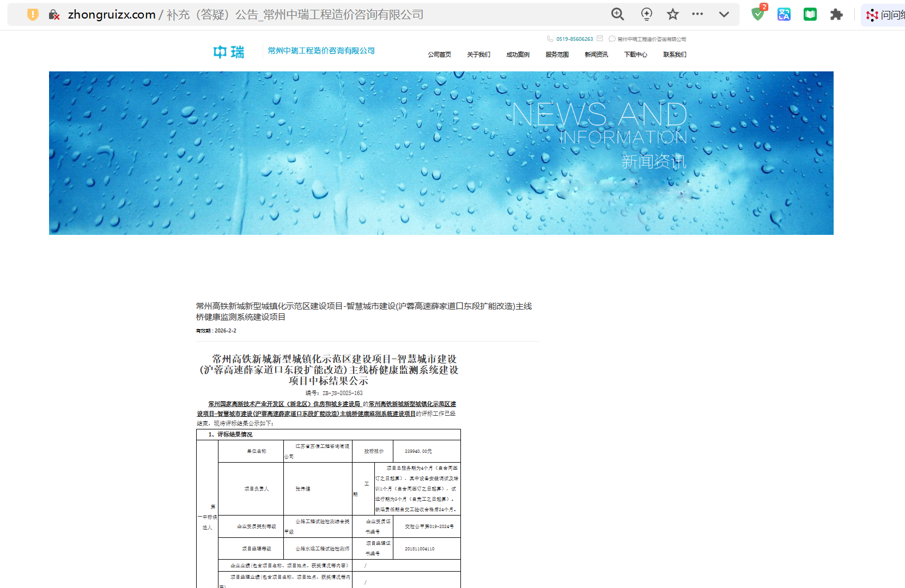This screenshot has width=905, height=588.
Task: Open the three-dots more options menu
Action: point(697,14)
